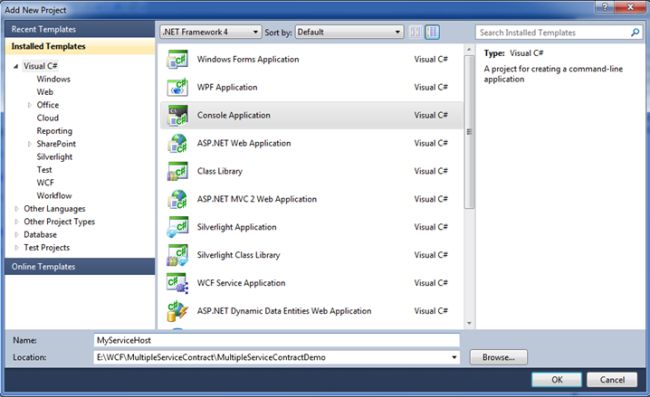Open the Installed Templates section
This screenshot has height=397, width=650.
point(80,46)
